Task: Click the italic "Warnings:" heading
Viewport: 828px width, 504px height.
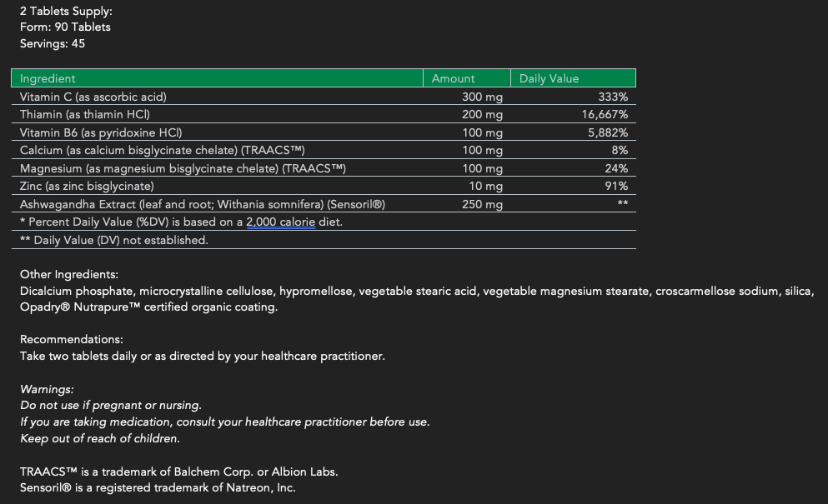Action: click(47, 389)
